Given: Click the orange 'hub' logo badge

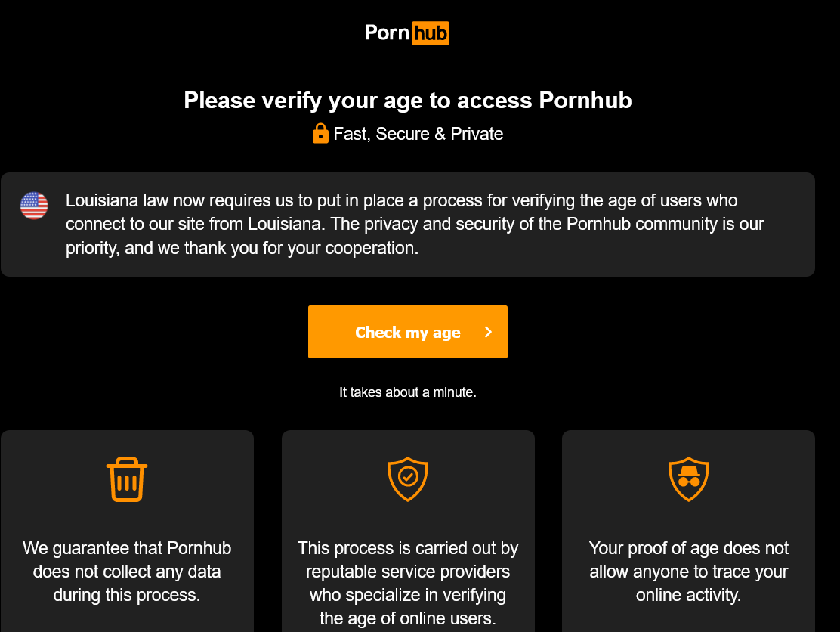Looking at the screenshot, I should click(x=431, y=33).
